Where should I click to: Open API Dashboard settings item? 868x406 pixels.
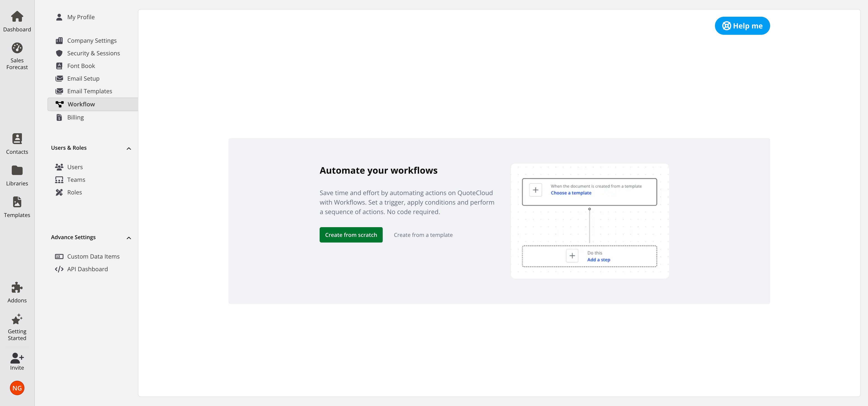87,269
